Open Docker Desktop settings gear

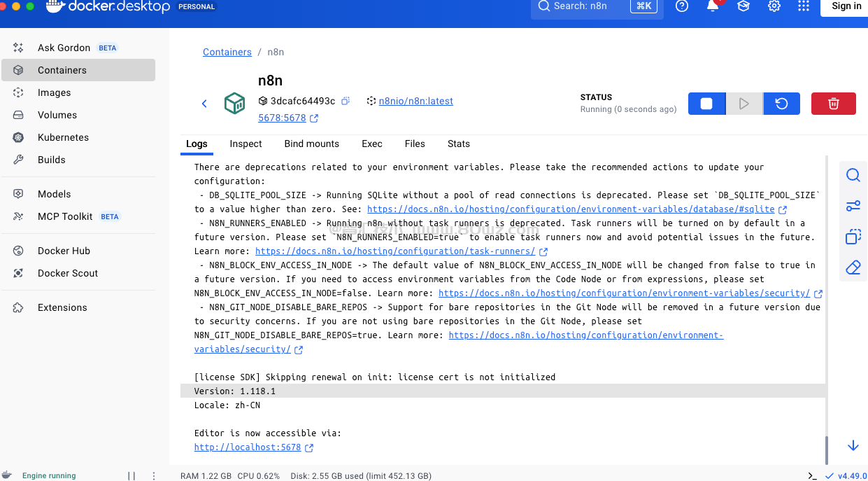coord(774,6)
